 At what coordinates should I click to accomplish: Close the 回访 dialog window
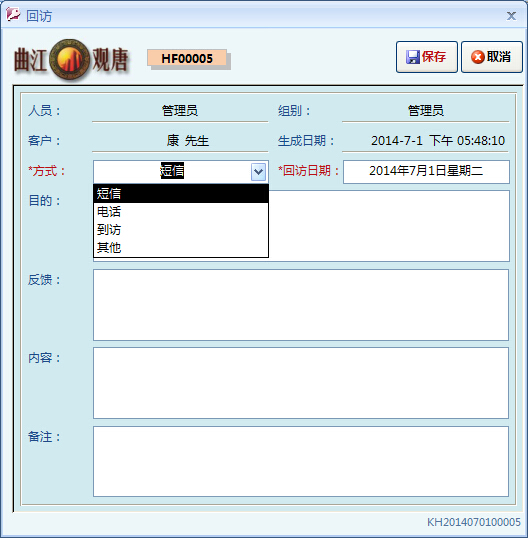click(x=511, y=16)
